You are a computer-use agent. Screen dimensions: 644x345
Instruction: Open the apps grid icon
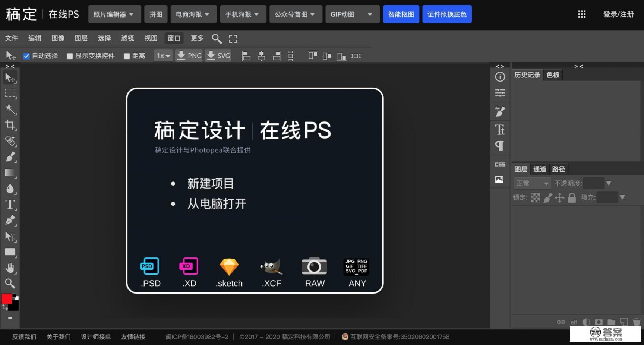582,14
